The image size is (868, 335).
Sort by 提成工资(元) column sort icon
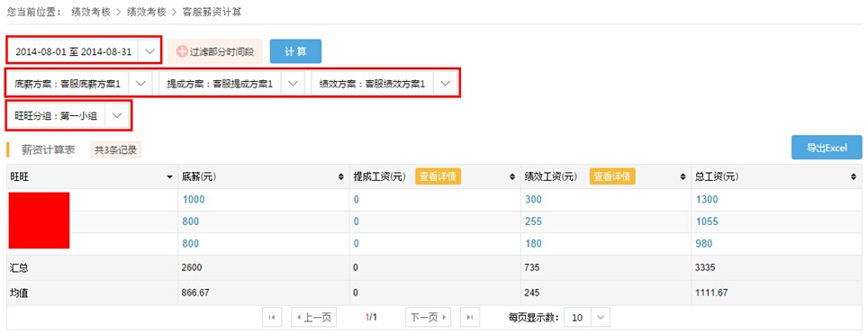coord(512,177)
